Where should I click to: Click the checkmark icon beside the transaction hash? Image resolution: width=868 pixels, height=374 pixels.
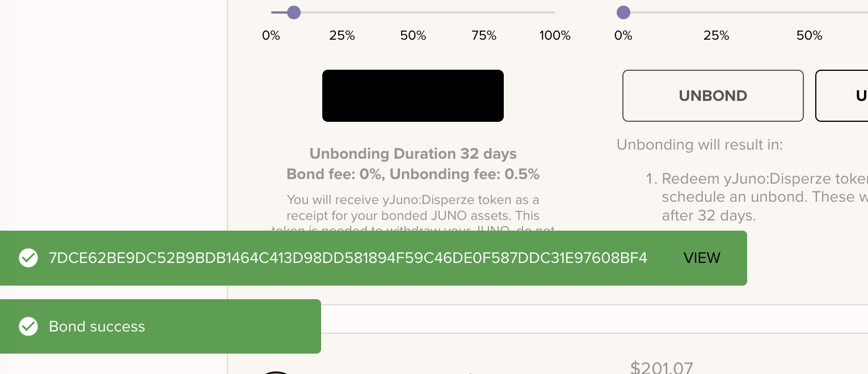28,258
